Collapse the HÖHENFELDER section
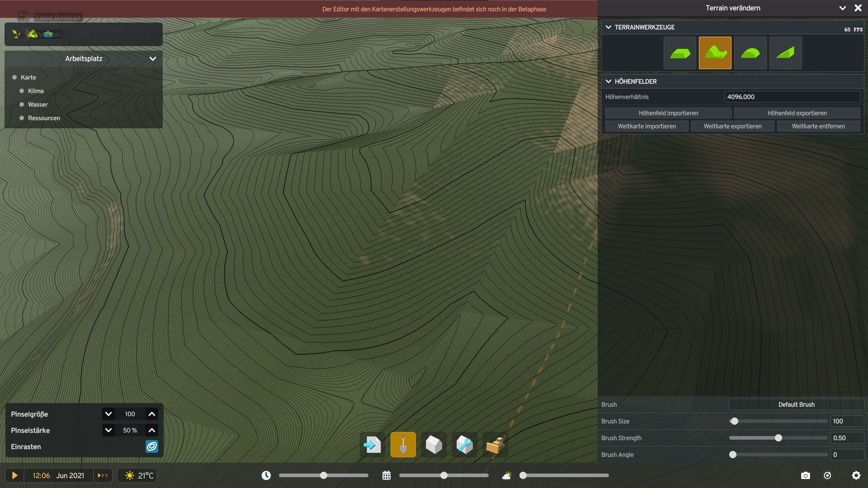 (609, 81)
